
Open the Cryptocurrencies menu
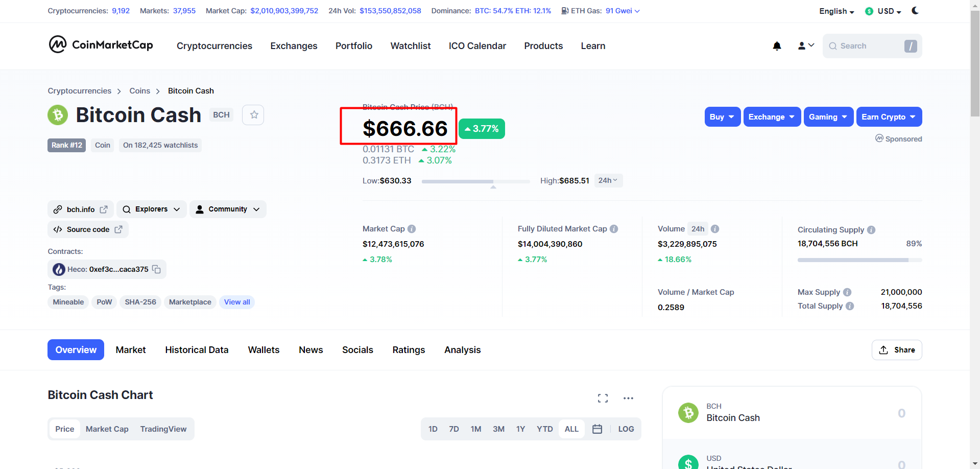[x=214, y=46]
